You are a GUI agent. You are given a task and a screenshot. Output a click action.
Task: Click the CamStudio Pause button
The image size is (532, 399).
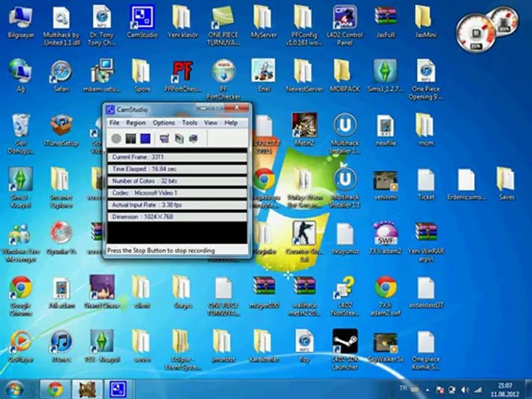(x=131, y=139)
